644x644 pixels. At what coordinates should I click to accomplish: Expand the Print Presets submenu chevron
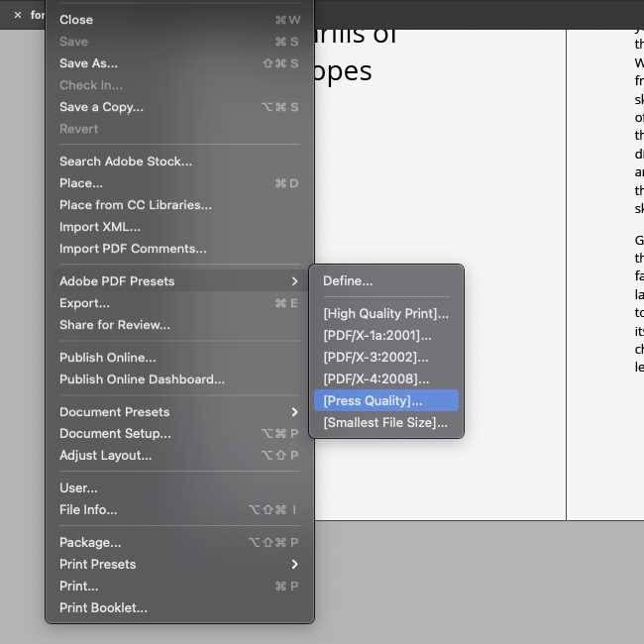294,565
